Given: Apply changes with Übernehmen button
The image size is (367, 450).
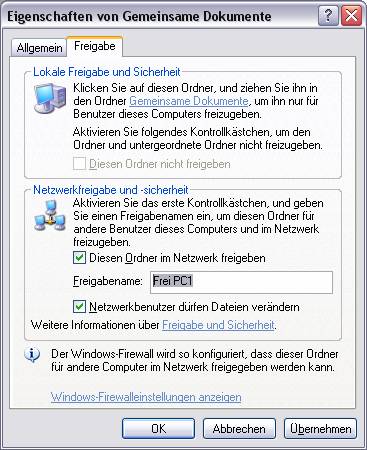Looking at the screenshot, I should [320, 429].
